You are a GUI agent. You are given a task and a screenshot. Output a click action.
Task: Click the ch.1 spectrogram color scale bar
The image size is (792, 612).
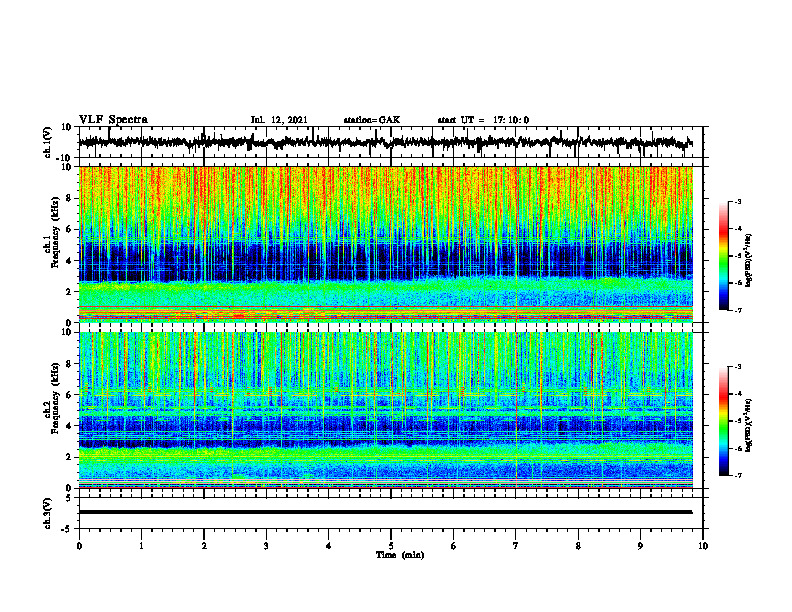pos(724,256)
